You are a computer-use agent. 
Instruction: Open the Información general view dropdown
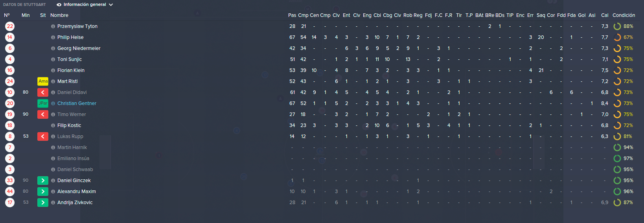coord(85,5)
